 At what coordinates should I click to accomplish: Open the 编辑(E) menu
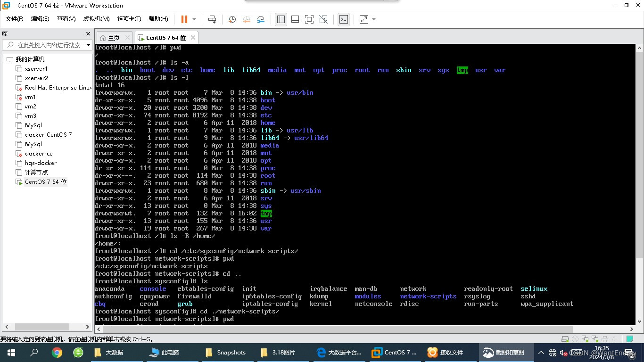click(x=40, y=19)
